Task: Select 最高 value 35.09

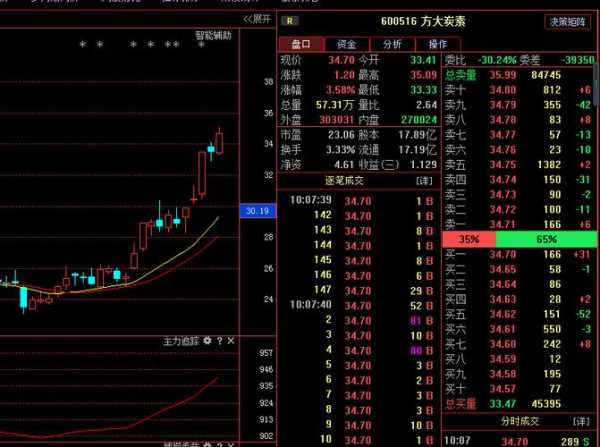Action: pos(423,75)
